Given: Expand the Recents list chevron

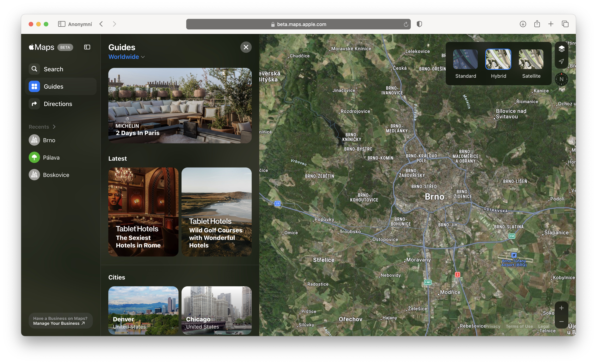Looking at the screenshot, I should pos(54,127).
